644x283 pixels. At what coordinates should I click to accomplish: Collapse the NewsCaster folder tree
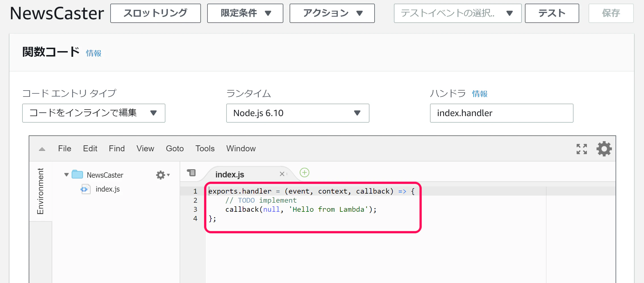pos(67,175)
